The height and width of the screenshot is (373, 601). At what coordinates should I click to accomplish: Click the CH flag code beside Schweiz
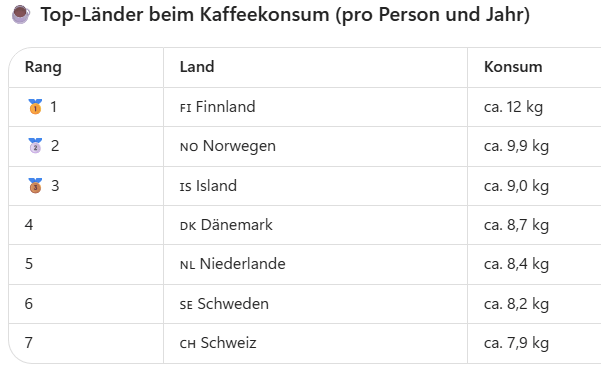[x=188, y=344]
